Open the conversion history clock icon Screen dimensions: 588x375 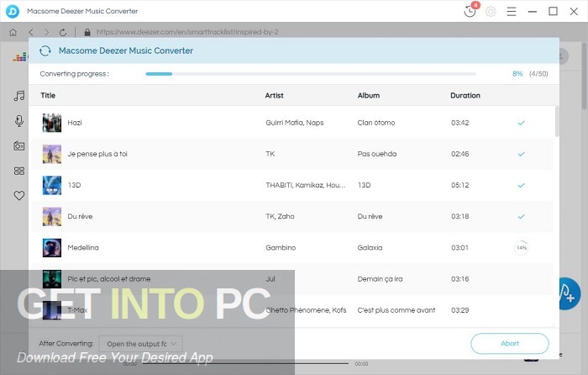pos(470,11)
